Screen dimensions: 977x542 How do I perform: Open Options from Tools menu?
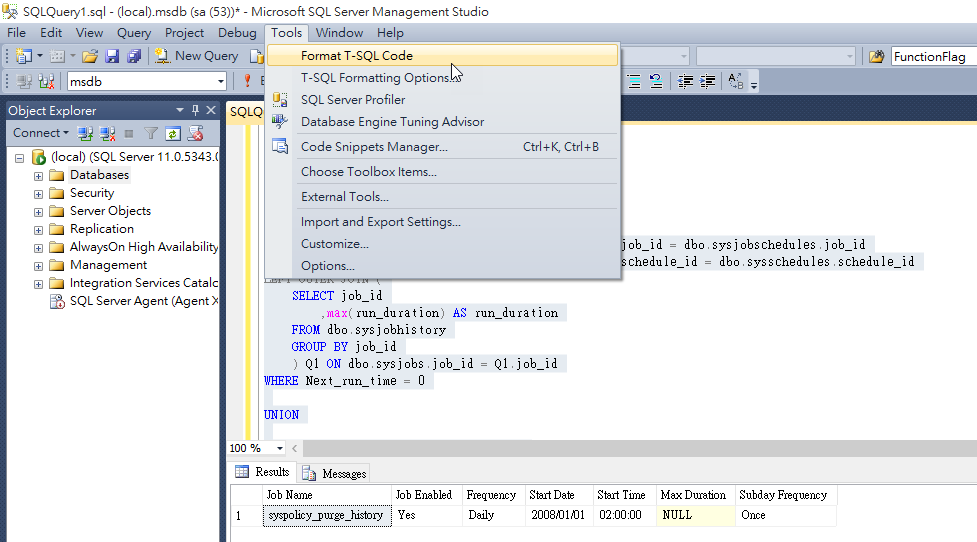442,266
